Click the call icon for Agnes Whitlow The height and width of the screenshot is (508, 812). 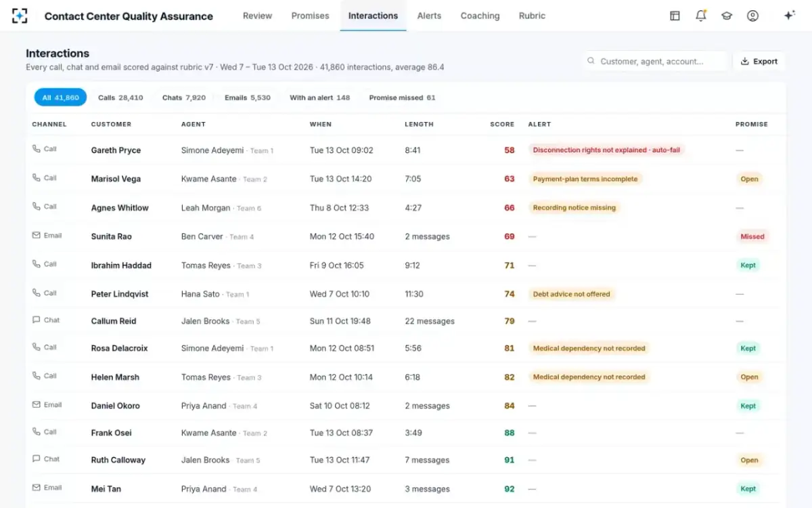pos(37,207)
